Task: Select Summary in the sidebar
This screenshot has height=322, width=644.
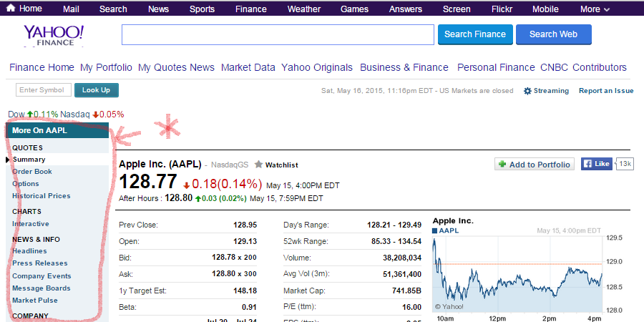Action: (x=29, y=160)
